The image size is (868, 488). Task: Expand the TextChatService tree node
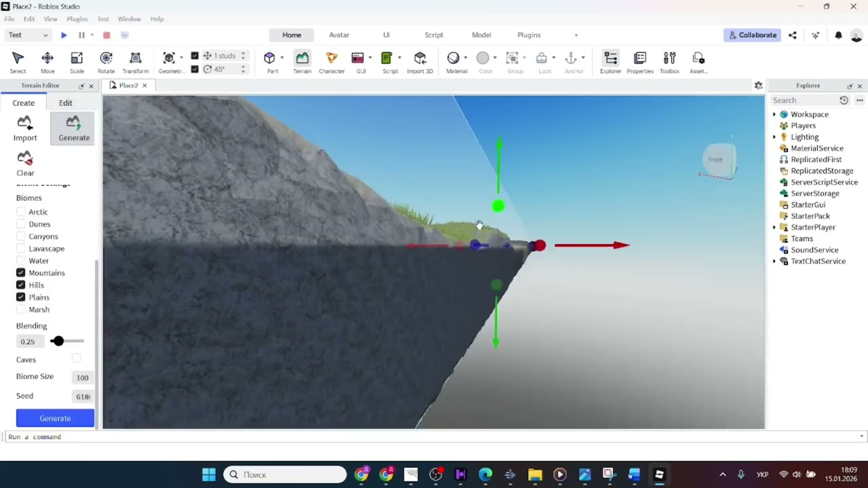point(774,261)
